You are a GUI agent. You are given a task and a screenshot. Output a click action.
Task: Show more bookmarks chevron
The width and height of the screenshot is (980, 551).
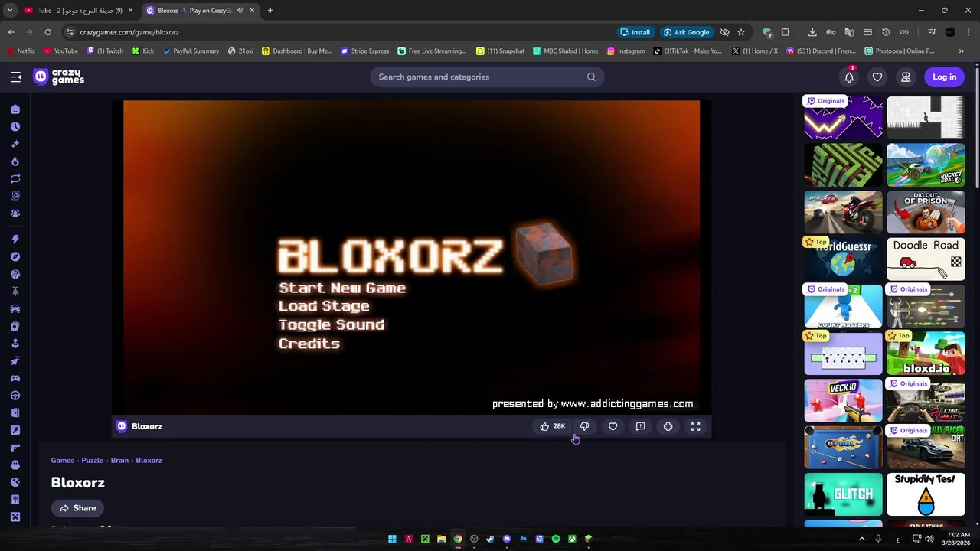(x=962, y=51)
